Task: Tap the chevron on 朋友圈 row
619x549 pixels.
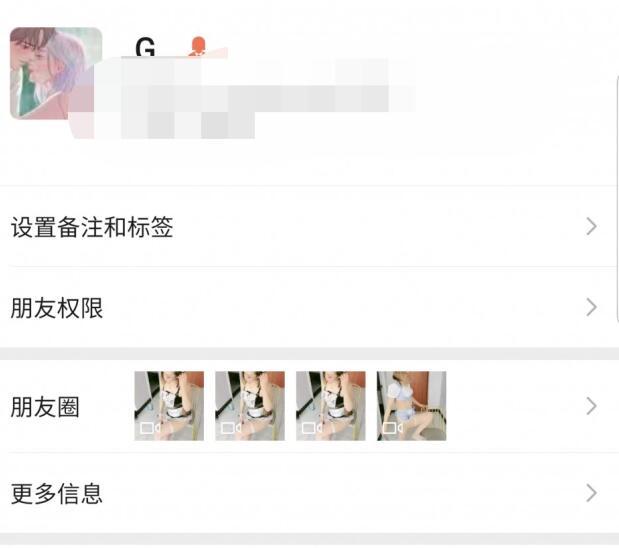Action: (591, 406)
